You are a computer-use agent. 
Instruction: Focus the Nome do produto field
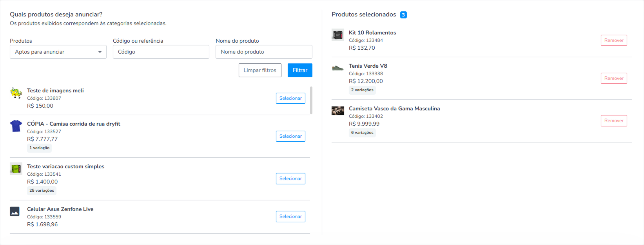point(264,52)
